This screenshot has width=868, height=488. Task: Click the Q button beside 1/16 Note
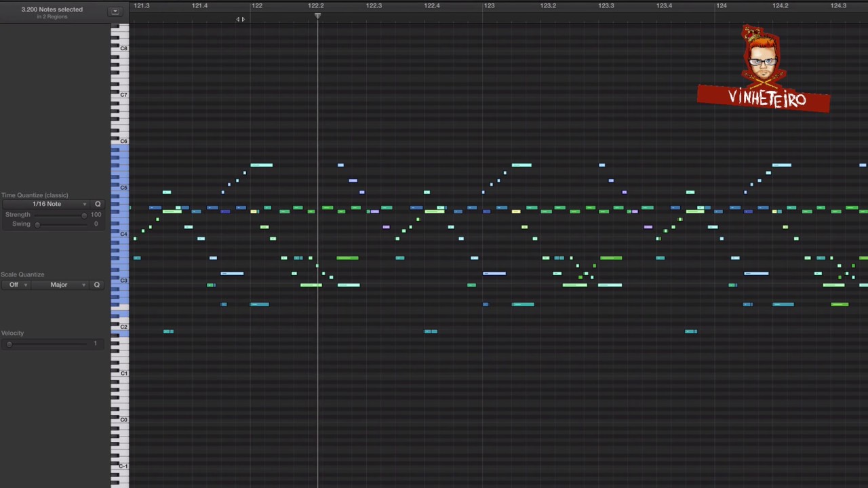(98, 204)
